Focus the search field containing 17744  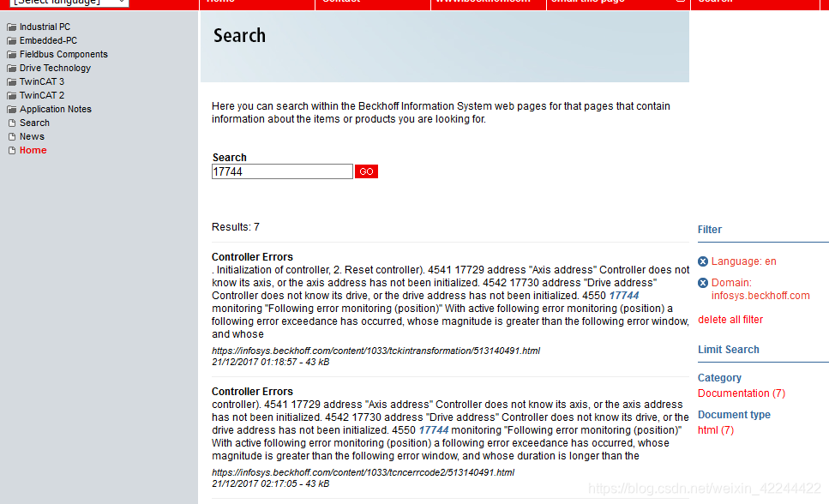tap(282, 172)
